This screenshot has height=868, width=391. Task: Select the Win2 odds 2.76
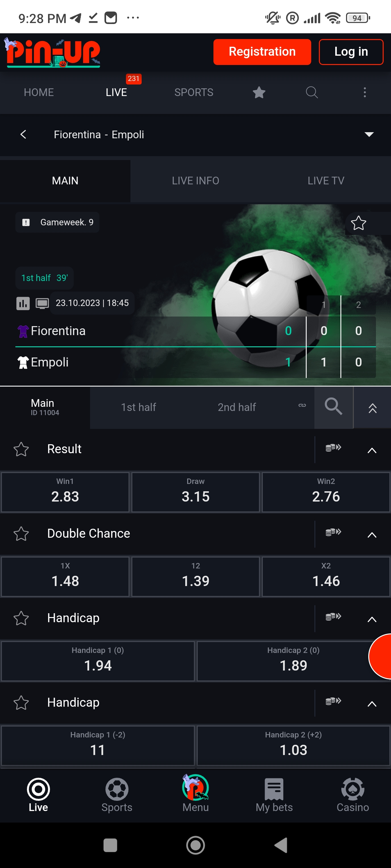pos(326,492)
